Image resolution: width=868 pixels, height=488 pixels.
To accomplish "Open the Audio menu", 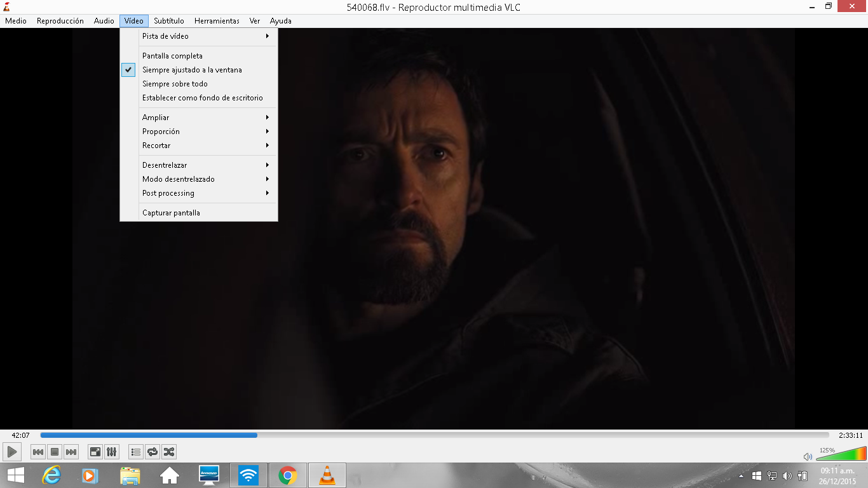I will click(x=104, y=21).
